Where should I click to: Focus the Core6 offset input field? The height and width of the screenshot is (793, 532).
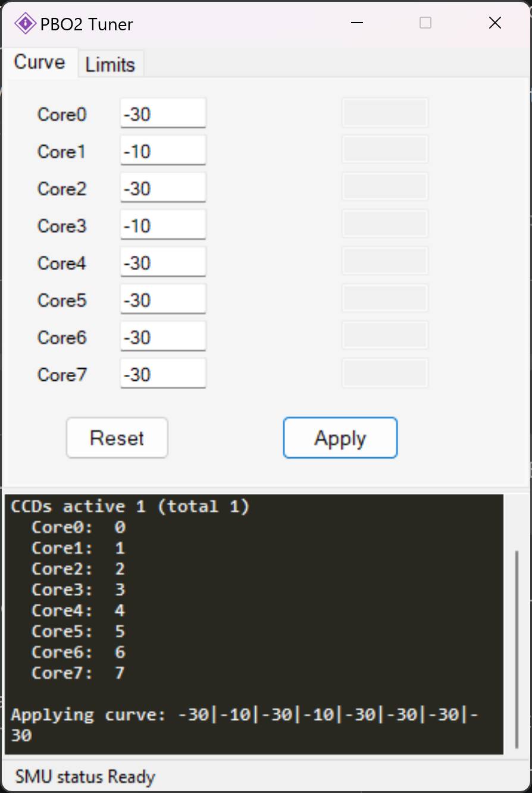(163, 336)
